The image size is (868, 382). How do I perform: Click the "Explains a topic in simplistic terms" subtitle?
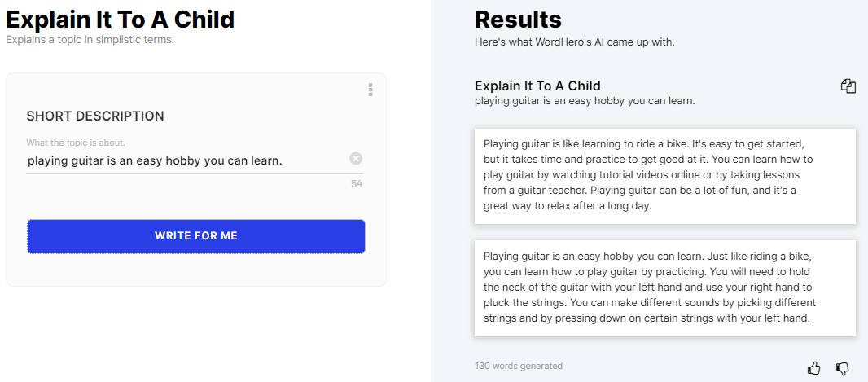coord(90,39)
